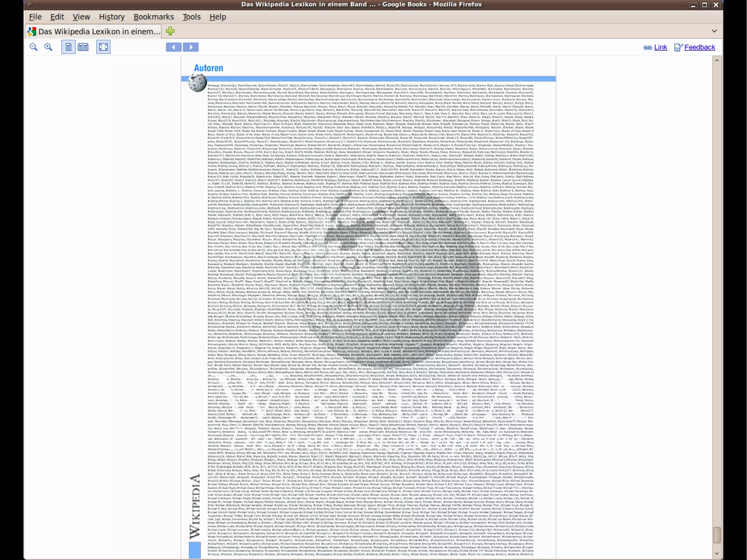Viewport: 747px width, 560px height.
Task: Open the Bookmarks menu
Action: [x=154, y=17]
